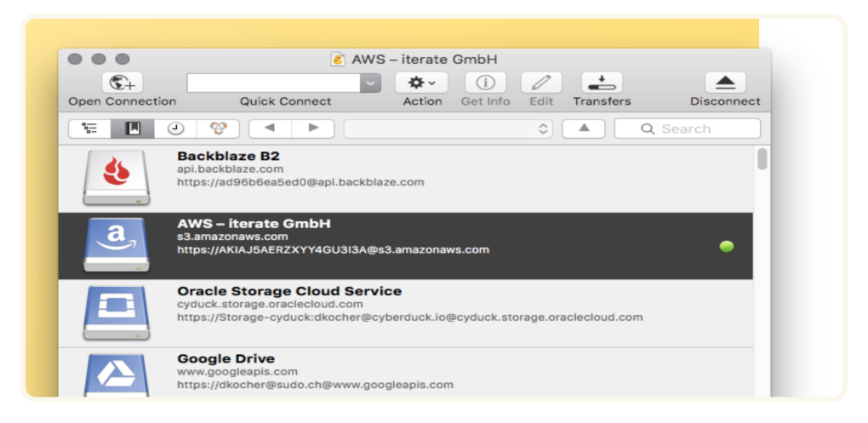The width and height of the screenshot is (868, 423).
Task: Expand the Quick Connect dropdown arrow
Action: point(371,83)
